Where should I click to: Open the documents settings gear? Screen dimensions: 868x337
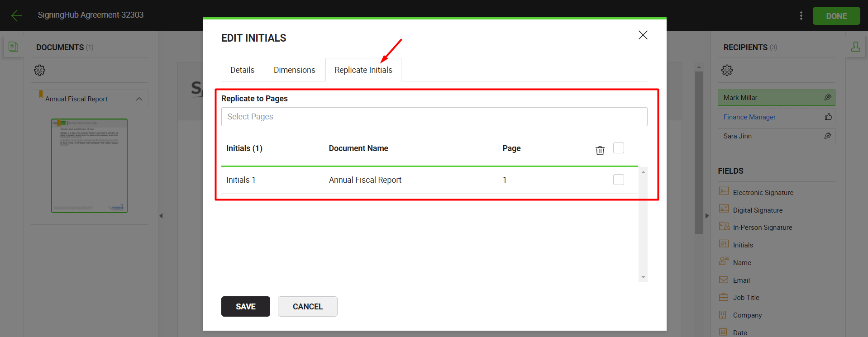[40, 70]
